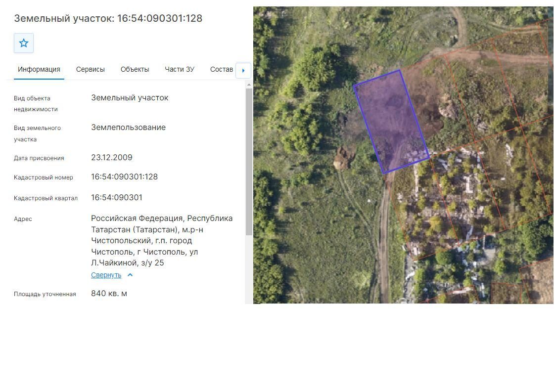The width and height of the screenshot is (555, 392).
Task: Click the up arrow of the info scrollbar
Action: [249, 85]
